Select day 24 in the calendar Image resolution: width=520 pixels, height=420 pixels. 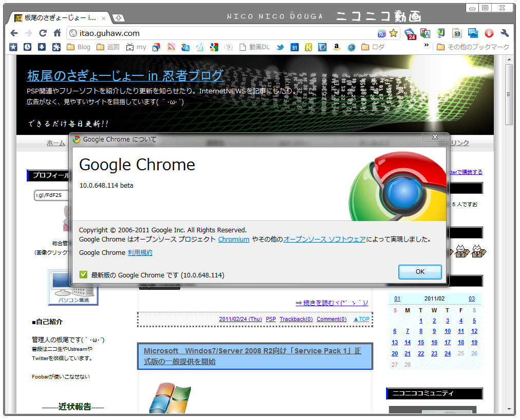pos(448,353)
